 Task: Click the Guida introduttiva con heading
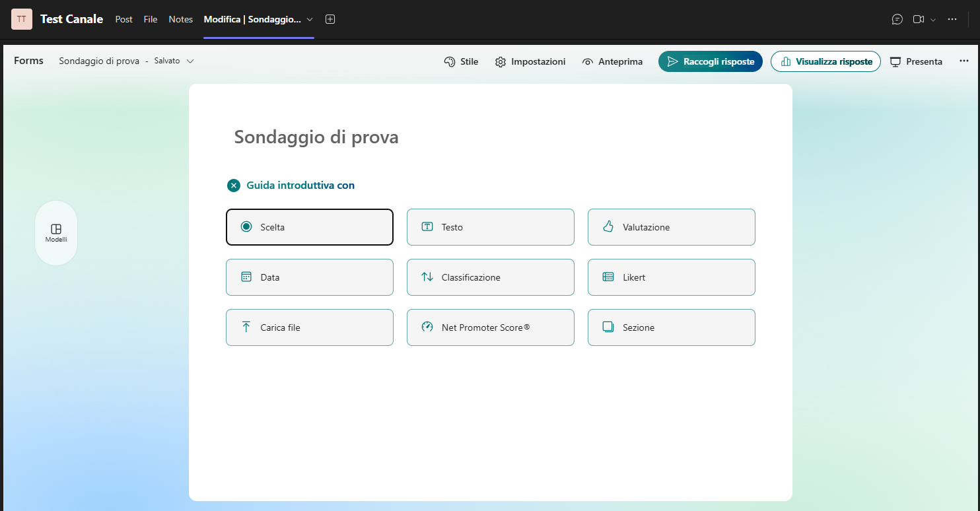(x=300, y=186)
